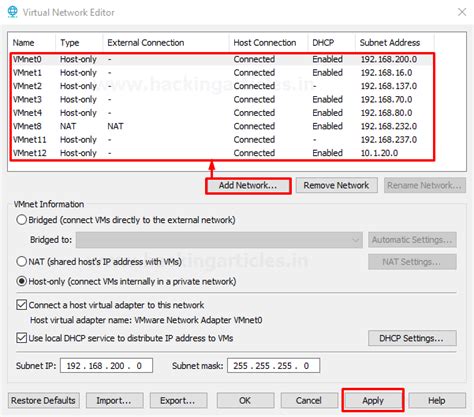Confirm with the OK button

tap(245, 400)
